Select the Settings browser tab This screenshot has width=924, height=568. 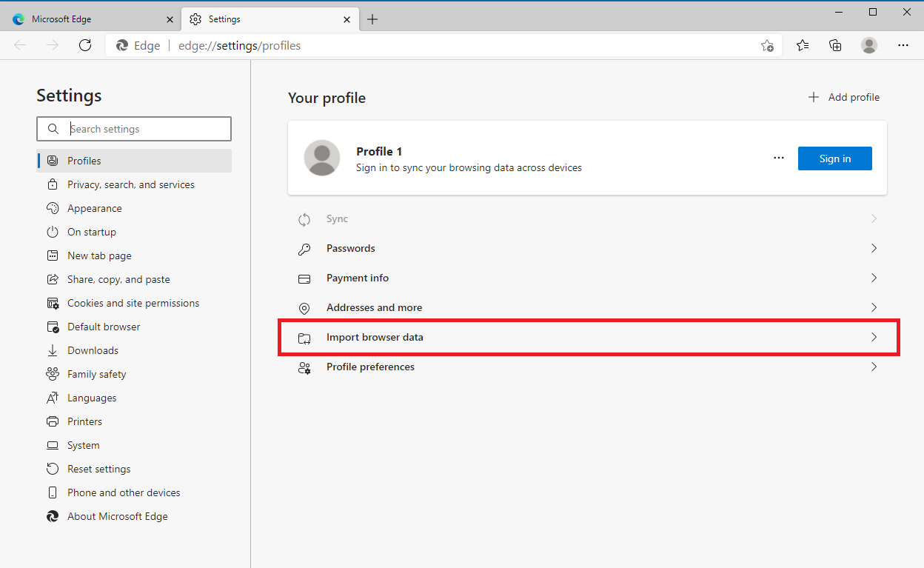(x=269, y=19)
